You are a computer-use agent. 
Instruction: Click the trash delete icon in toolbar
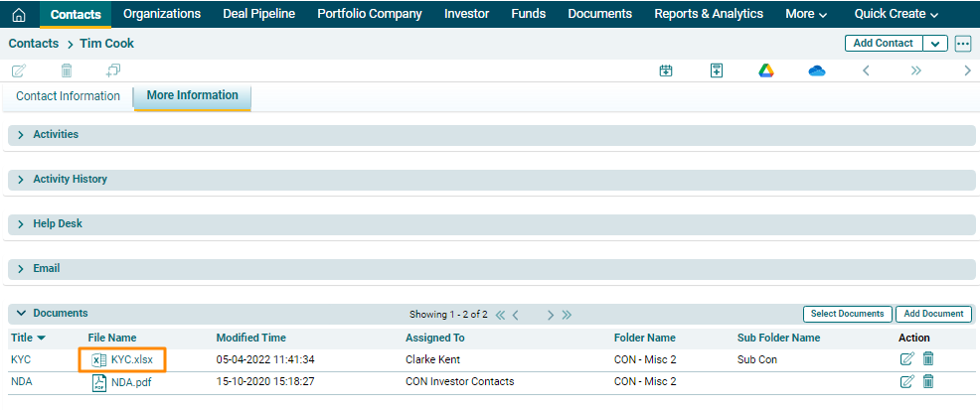coord(67,70)
